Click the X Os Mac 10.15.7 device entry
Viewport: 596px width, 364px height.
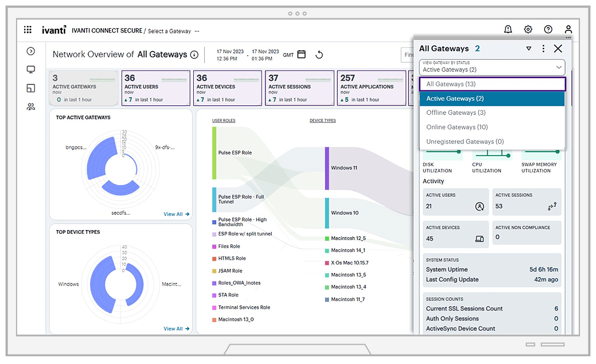(347, 263)
